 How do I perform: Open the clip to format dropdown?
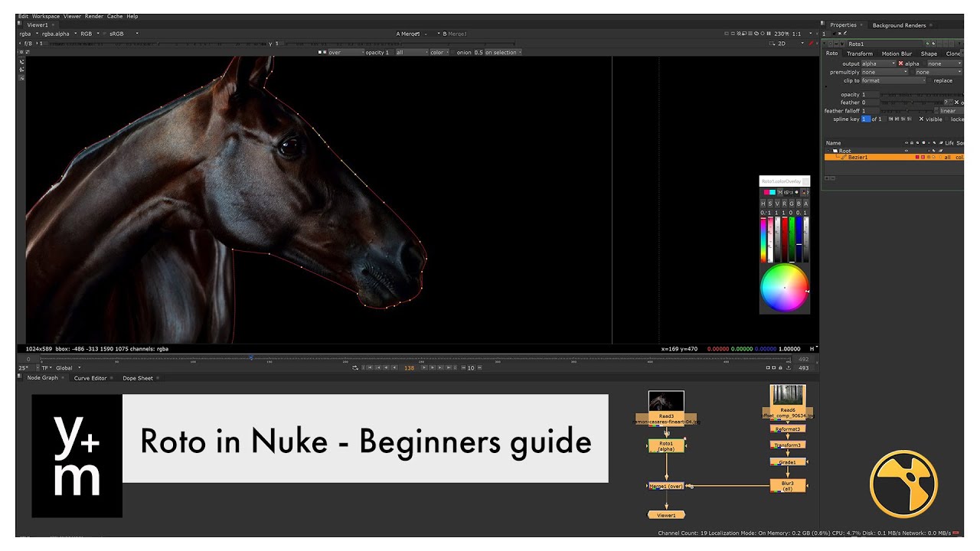[893, 80]
